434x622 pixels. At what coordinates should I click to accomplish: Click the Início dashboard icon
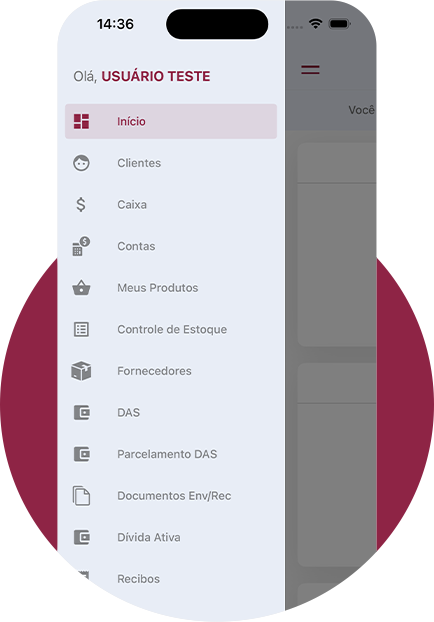[x=81, y=121]
